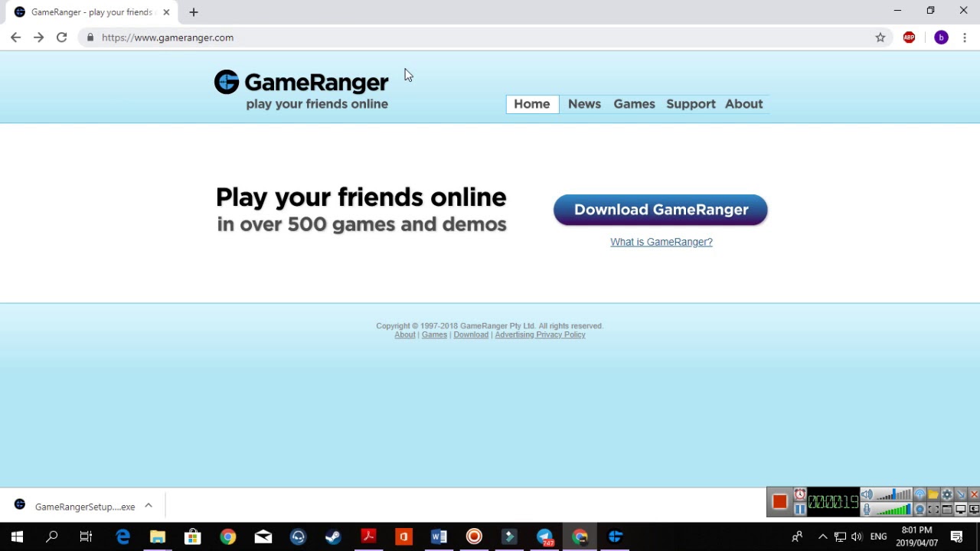Screen dimensions: 980x551
Task: Adjust the recorder's speaker volume level
Action: pos(893,494)
